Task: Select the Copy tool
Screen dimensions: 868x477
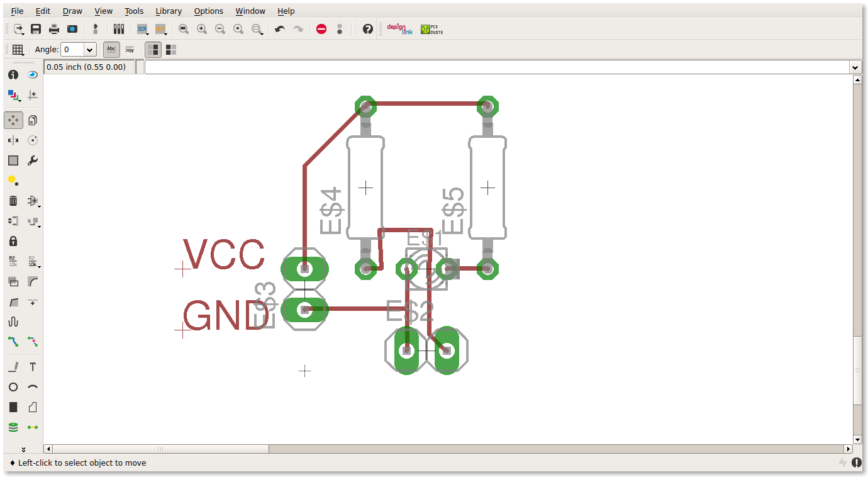Action: tap(33, 120)
